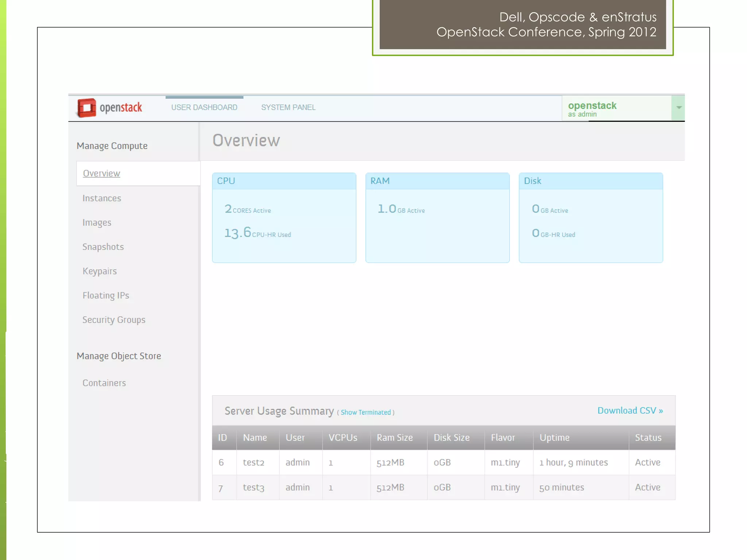
Task: View Security Groups
Action: tap(114, 320)
